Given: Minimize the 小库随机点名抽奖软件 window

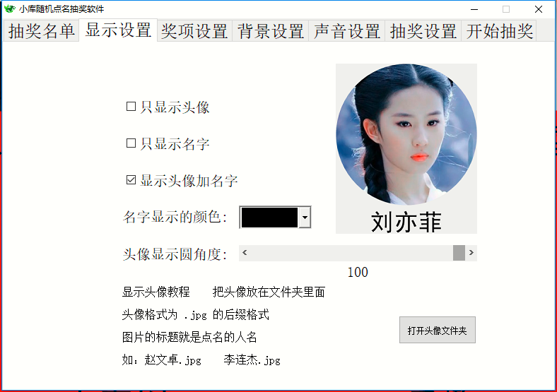Looking at the screenshot, I should (x=474, y=9).
